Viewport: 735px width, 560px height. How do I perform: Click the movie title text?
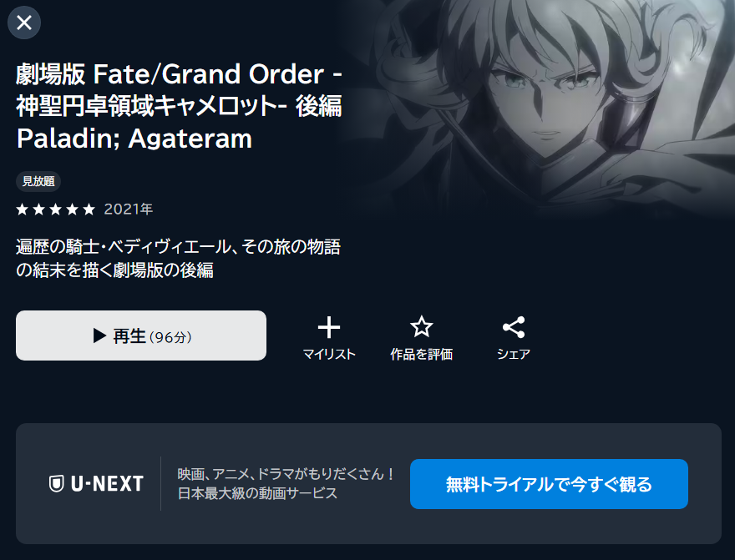tap(179, 106)
